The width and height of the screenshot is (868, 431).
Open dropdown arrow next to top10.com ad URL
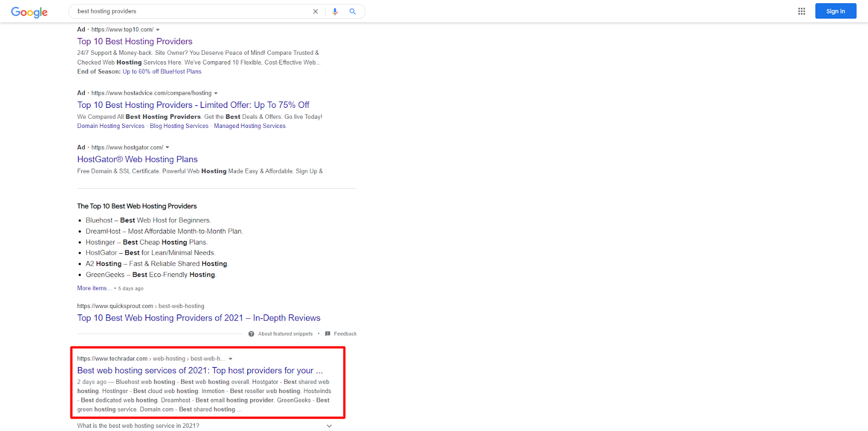coord(158,30)
